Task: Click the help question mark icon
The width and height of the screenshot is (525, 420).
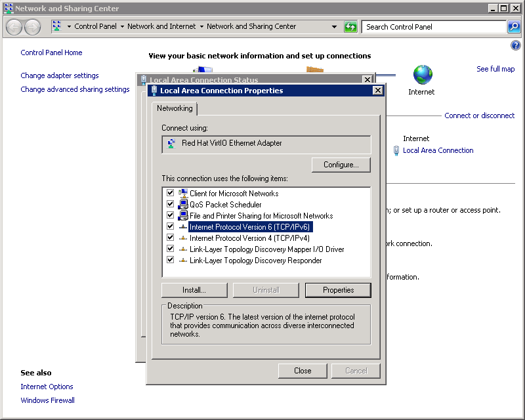Action: tap(515, 45)
